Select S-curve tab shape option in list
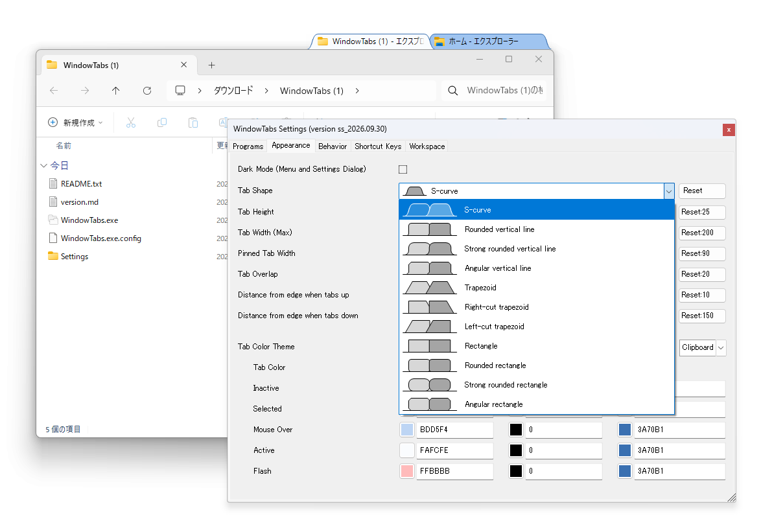Screen dimensions: 761x532 [536, 210]
